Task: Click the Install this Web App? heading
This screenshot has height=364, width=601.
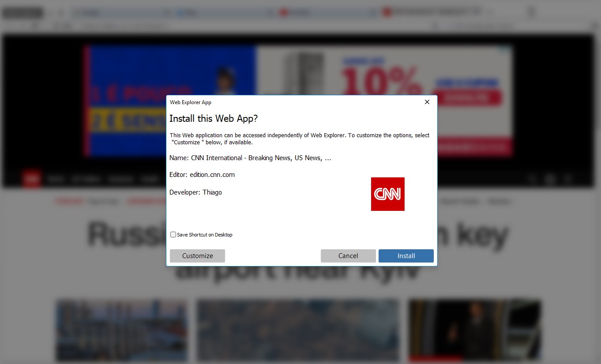Action: click(214, 119)
